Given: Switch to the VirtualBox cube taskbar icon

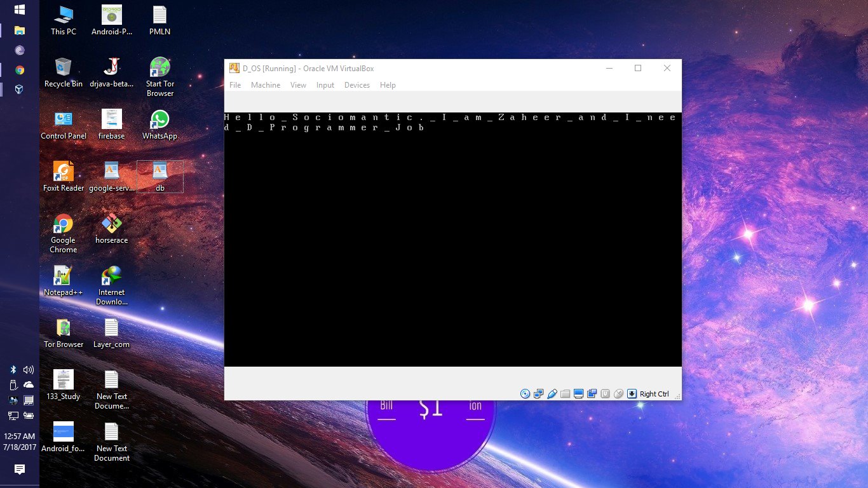Looking at the screenshot, I should coord(20,90).
